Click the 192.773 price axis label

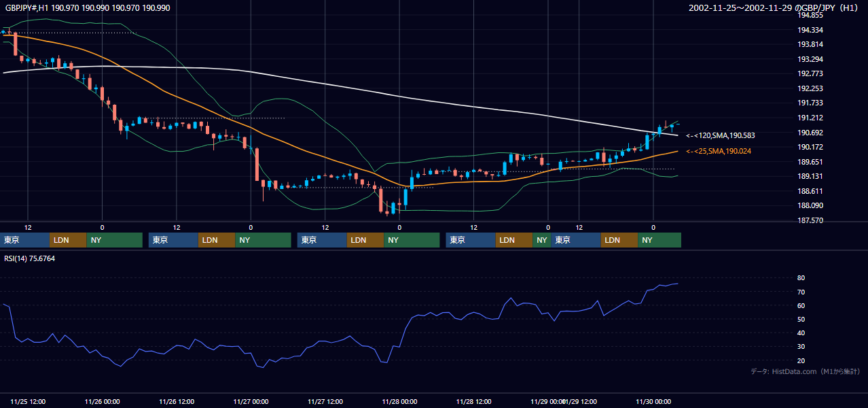811,73
